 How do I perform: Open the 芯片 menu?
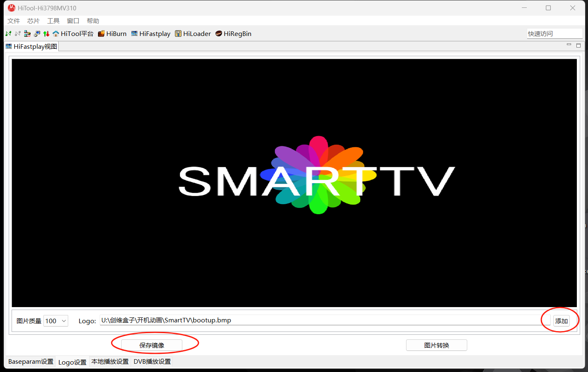coord(33,21)
